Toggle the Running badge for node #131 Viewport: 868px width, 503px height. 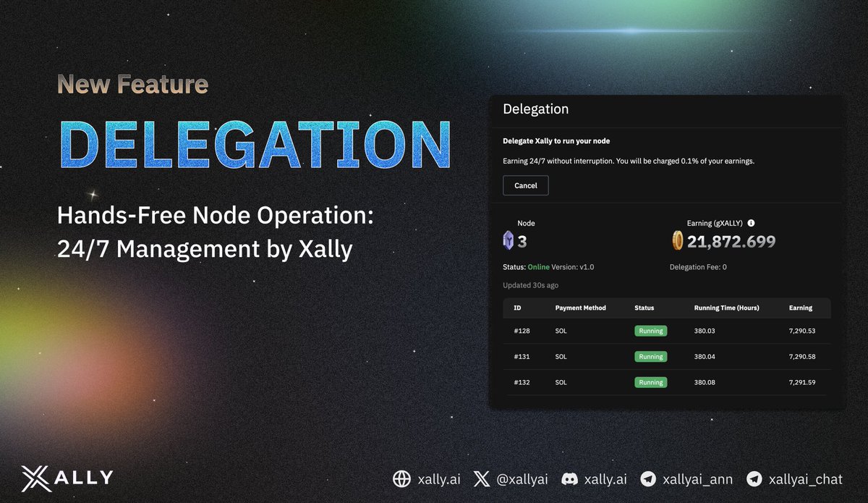(x=650, y=356)
